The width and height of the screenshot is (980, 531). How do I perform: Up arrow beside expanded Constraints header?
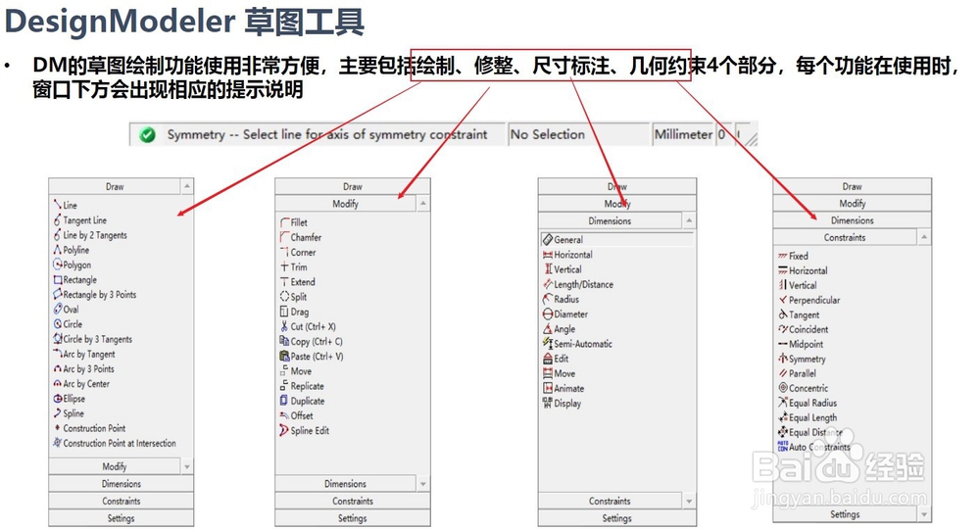click(924, 237)
